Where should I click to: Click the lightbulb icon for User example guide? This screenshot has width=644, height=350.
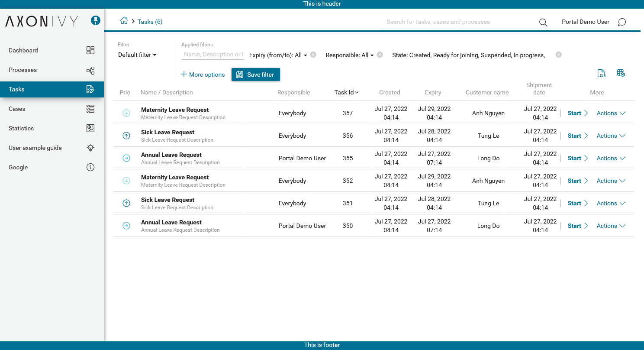click(x=90, y=148)
